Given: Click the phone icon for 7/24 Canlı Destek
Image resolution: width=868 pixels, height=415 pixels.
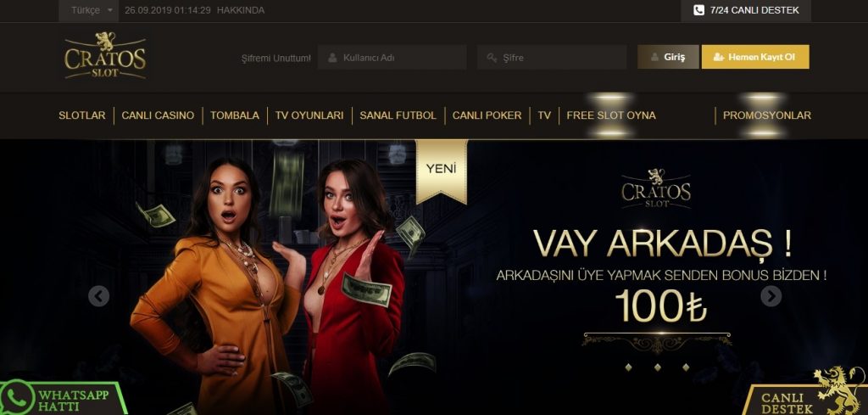Looking at the screenshot, I should [x=698, y=10].
